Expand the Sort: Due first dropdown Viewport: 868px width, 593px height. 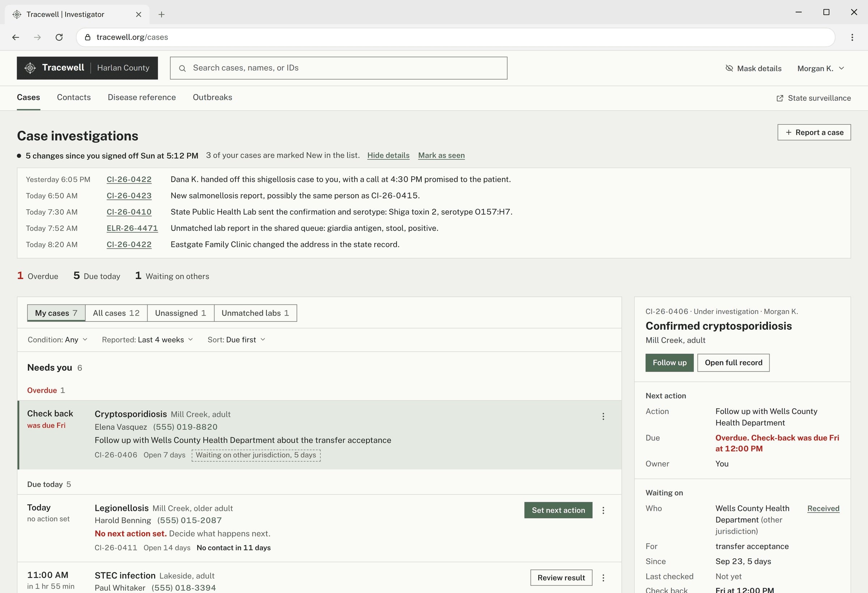coord(237,340)
